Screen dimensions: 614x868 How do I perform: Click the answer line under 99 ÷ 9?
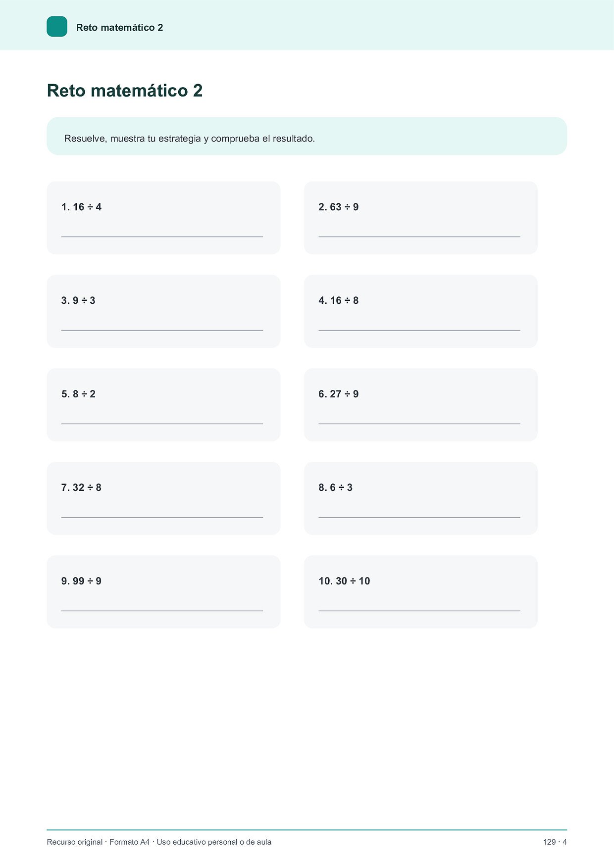click(162, 611)
